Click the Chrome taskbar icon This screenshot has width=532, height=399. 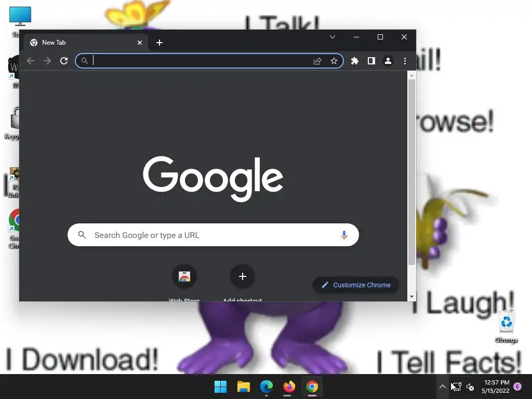312,387
